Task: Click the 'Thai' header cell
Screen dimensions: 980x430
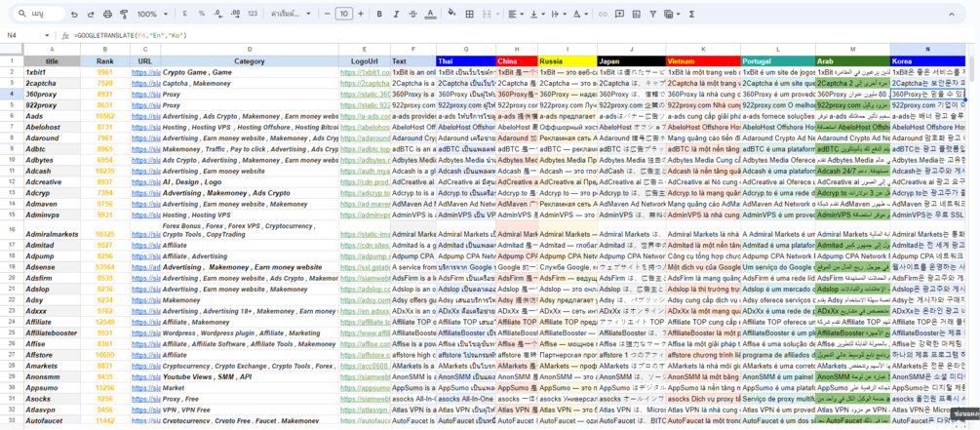Action: coord(466,61)
